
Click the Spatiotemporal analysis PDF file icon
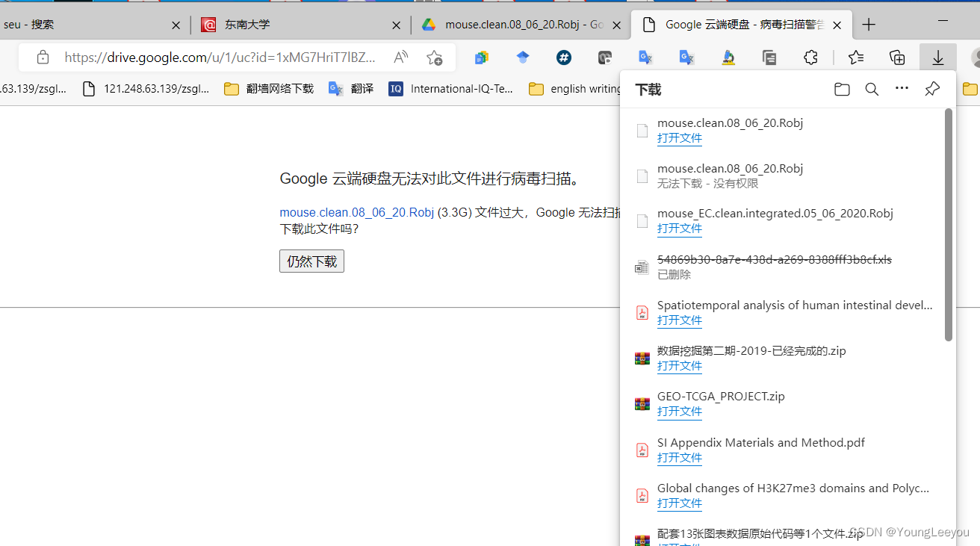(x=642, y=313)
